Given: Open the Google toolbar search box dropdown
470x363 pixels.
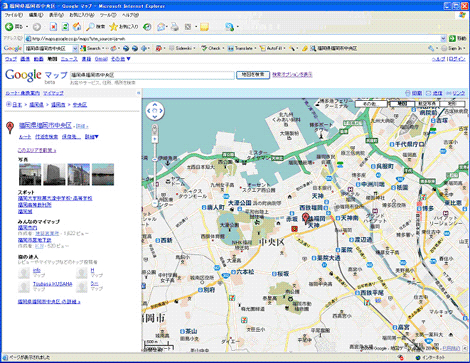Looking at the screenshot, I should [75, 49].
